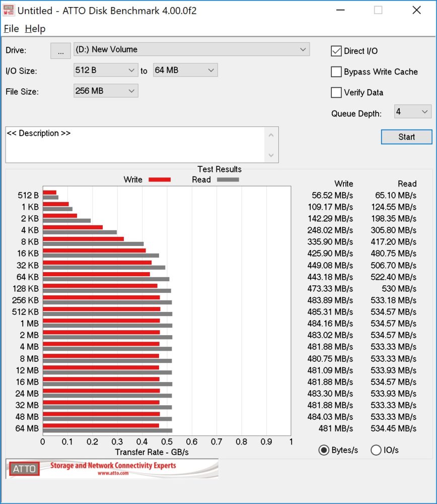The height and width of the screenshot is (504, 437).
Task: Select the Bytes/s radio button
Action: tap(324, 450)
